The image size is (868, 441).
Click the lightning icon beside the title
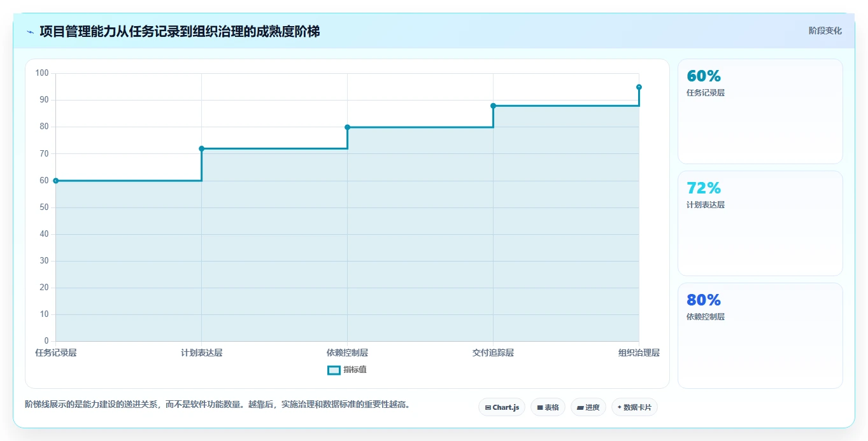[x=30, y=32]
